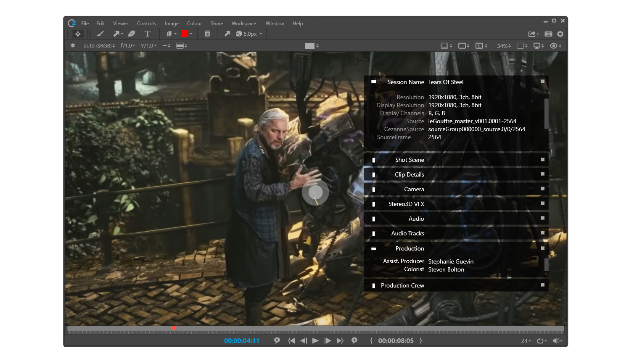The height and width of the screenshot is (364, 629).
Task: Click the letterbox mask icon
Action: pos(180,46)
